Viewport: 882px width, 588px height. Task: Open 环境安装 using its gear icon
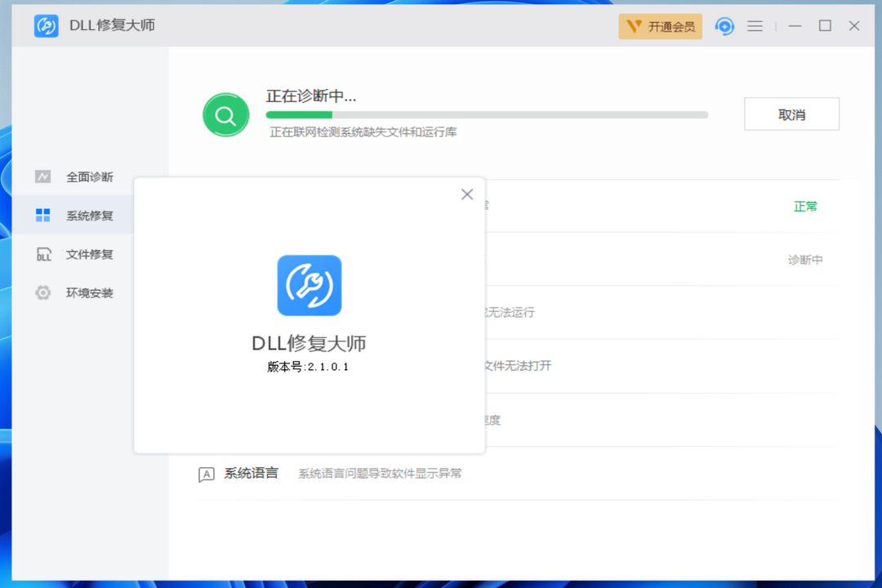pos(42,292)
